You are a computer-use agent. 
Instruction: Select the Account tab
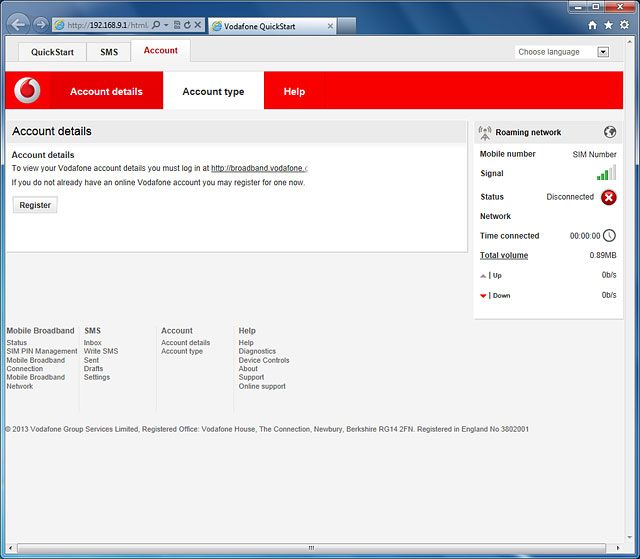click(x=161, y=51)
